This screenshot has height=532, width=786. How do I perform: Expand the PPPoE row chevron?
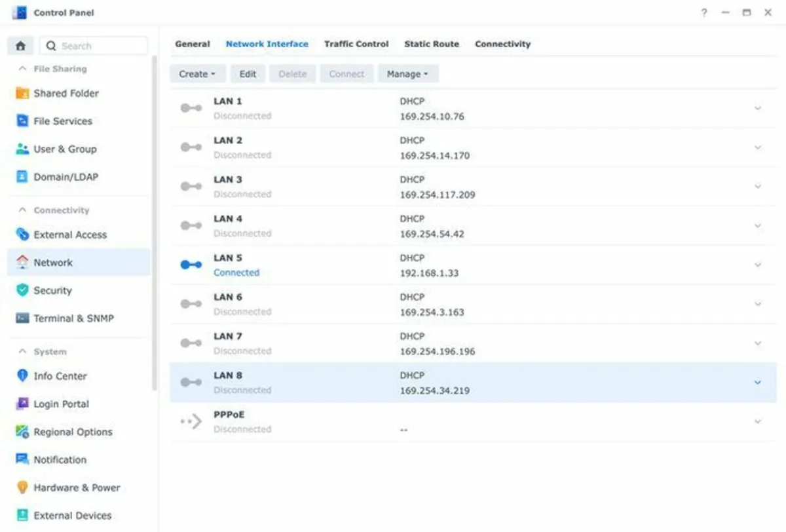click(x=758, y=421)
